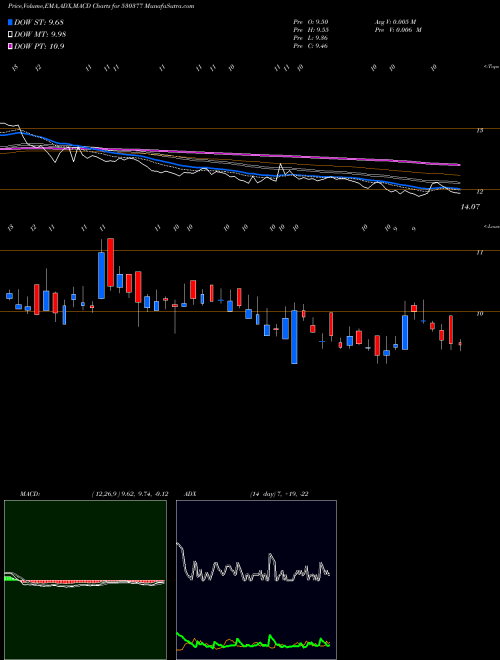Image resolution: width=500 pixels, height=660 pixels.
Task: Click the 'Pre O: 9.50' value
Action: (x=311, y=22)
